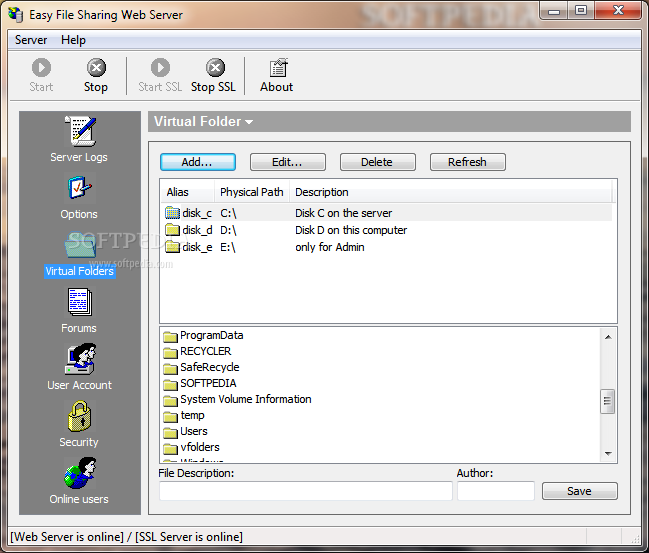This screenshot has height=553, width=649.
Task: Click the folder list scroll up arrow
Action: tap(608, 337)
